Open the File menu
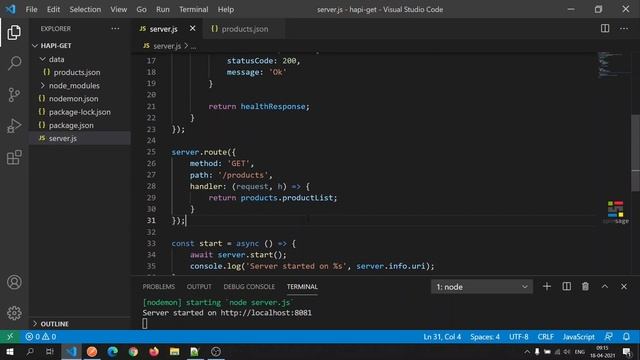 point(31,9)
